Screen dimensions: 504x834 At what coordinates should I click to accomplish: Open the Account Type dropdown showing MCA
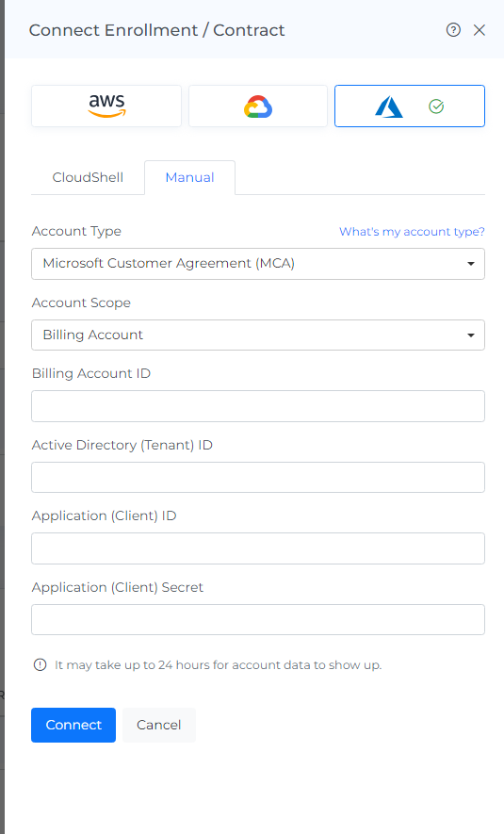coord(258,264)
